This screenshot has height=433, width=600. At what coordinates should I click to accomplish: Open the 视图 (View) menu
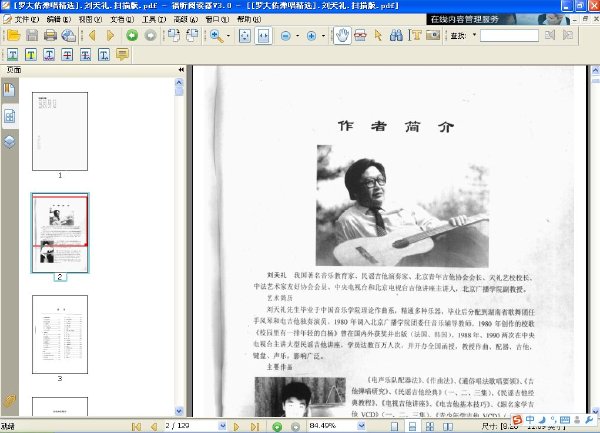[90, 19]
